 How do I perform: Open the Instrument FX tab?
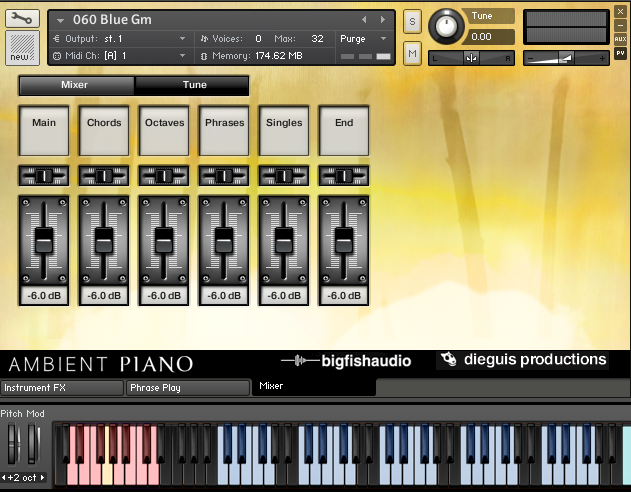62,387
